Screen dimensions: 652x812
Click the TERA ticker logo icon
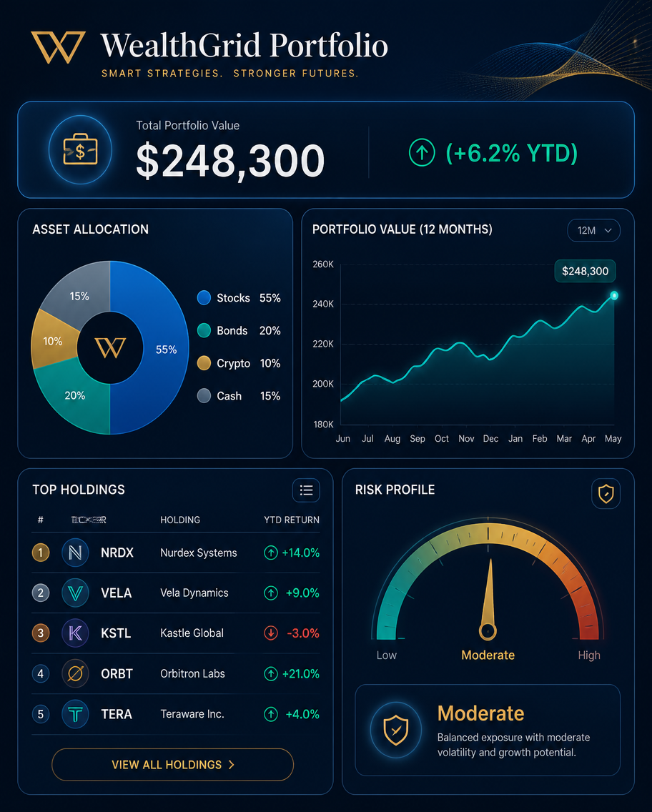point(75,714)
